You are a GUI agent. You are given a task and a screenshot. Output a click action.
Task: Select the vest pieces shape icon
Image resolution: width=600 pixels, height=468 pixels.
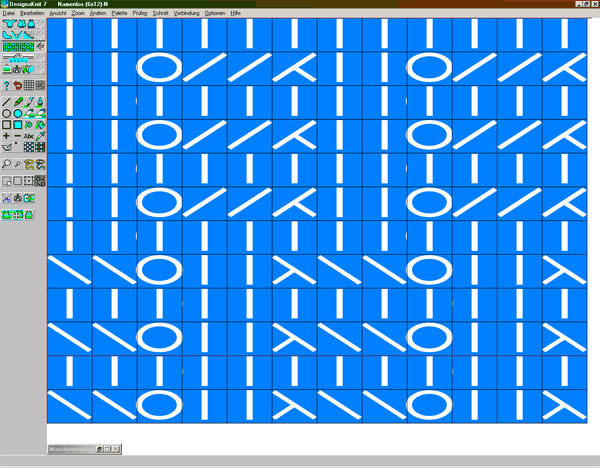[22, 24]
